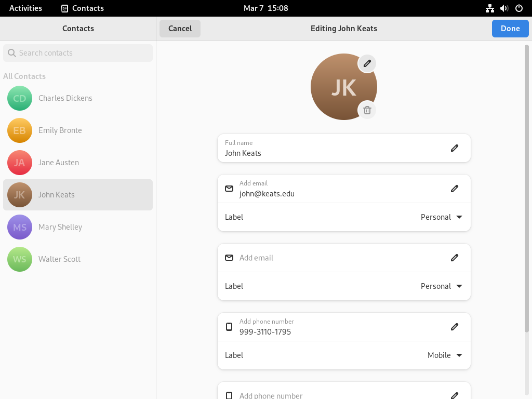Click the envelope icon in the empty Add email row
The width and height of the screenshot is (532, 399).
coord(229,258)
